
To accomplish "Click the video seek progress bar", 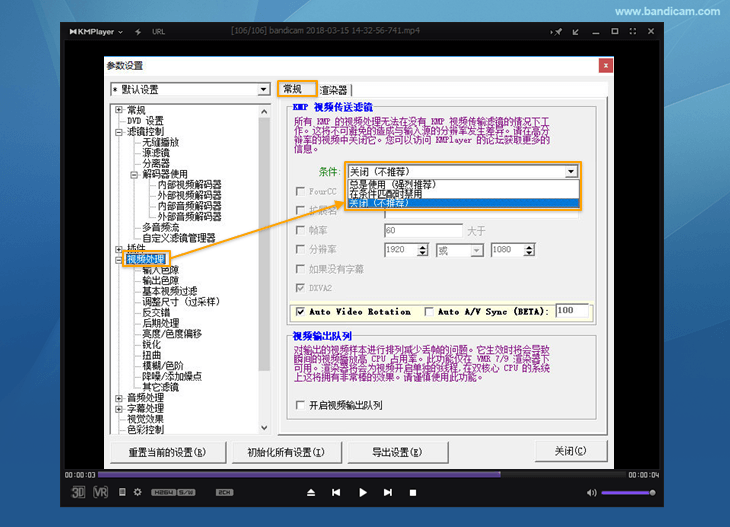I will pyautogui.click(x=361, y=474).
